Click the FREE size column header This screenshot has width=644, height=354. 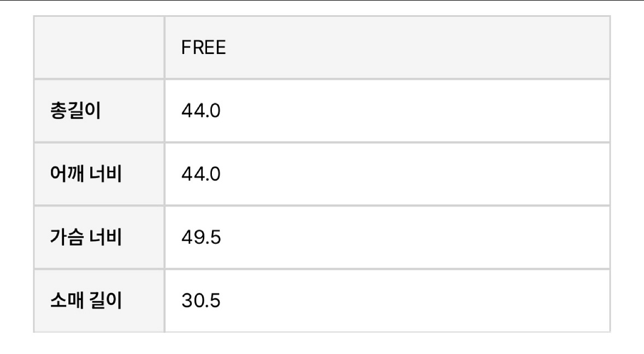point(203,48)
